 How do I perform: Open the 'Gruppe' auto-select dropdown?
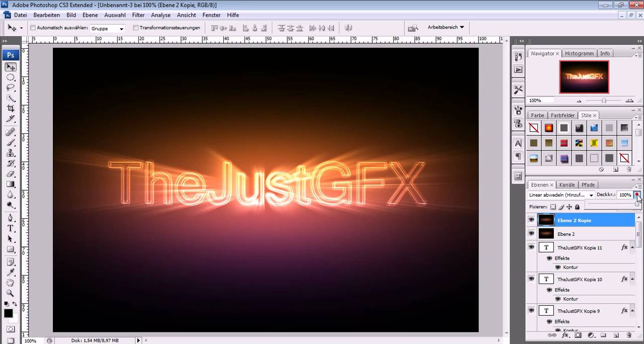coord(108,29)
